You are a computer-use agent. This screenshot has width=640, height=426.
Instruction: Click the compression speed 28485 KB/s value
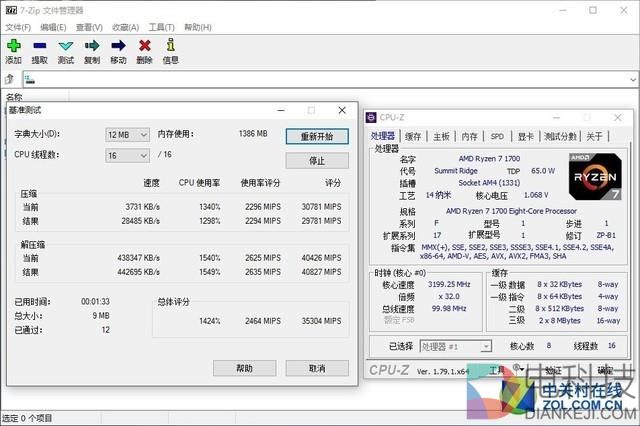pos(140,221)
